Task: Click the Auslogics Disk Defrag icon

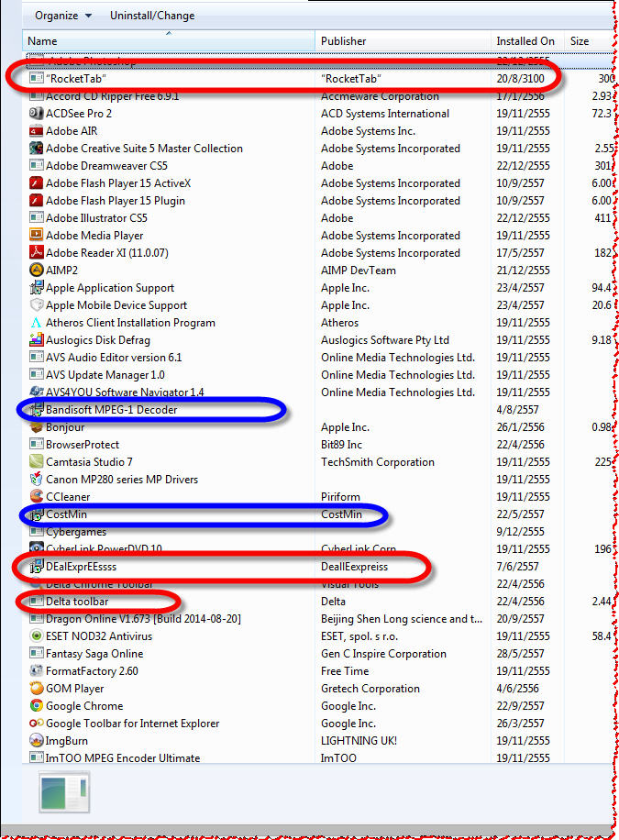Action: (x=37, y=339)
